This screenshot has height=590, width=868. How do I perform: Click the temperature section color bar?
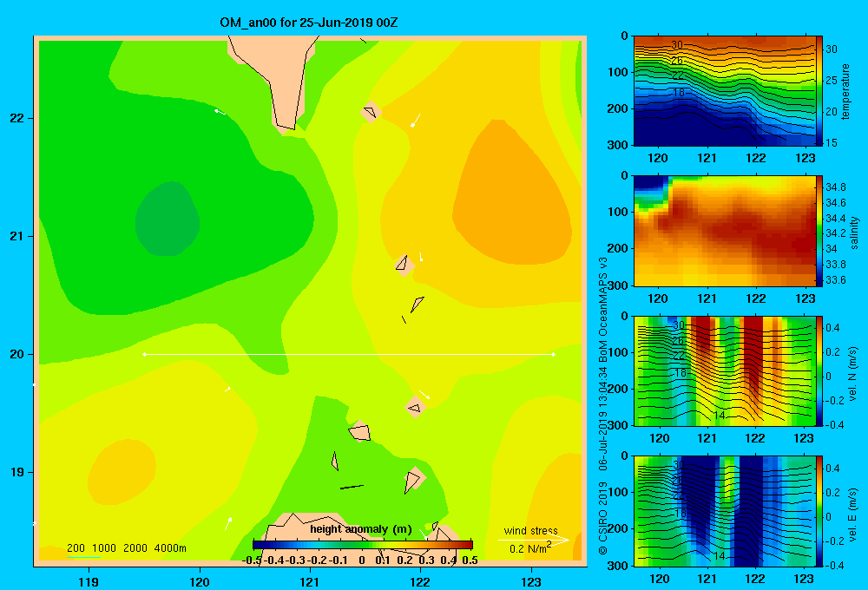pyautogui.click(x=819, y=91)
